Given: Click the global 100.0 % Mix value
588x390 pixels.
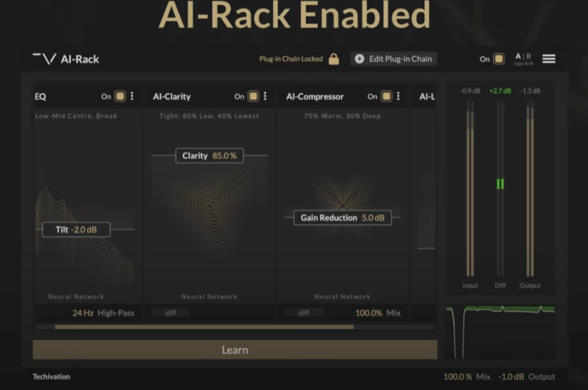Looking at the screenshot, I should tap(457, 377).
